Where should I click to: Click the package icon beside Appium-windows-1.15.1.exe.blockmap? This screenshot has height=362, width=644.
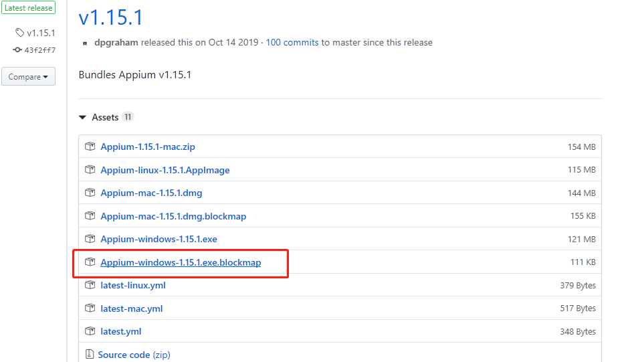[x=90, y=262]
